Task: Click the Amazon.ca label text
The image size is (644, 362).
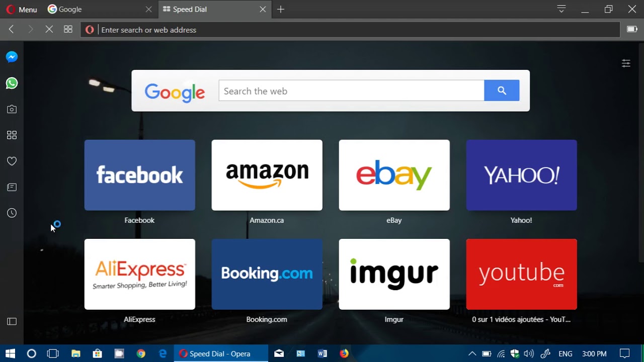Action: coord(267,220)
